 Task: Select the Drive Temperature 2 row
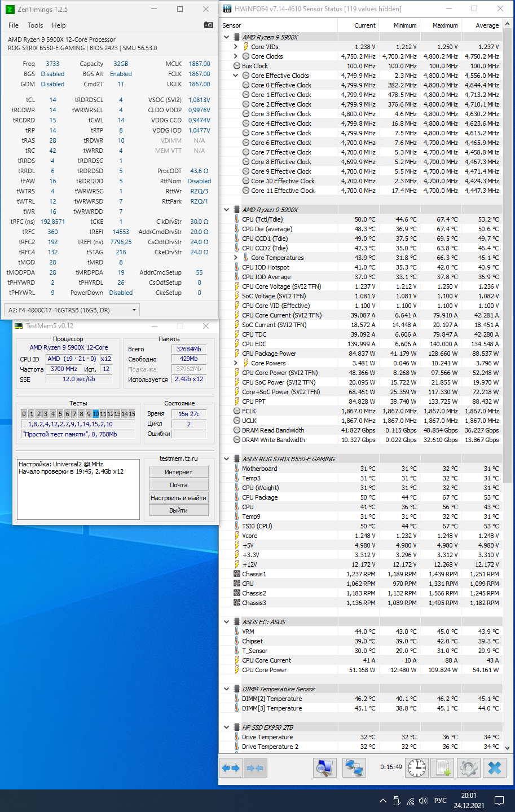(361, 747)
